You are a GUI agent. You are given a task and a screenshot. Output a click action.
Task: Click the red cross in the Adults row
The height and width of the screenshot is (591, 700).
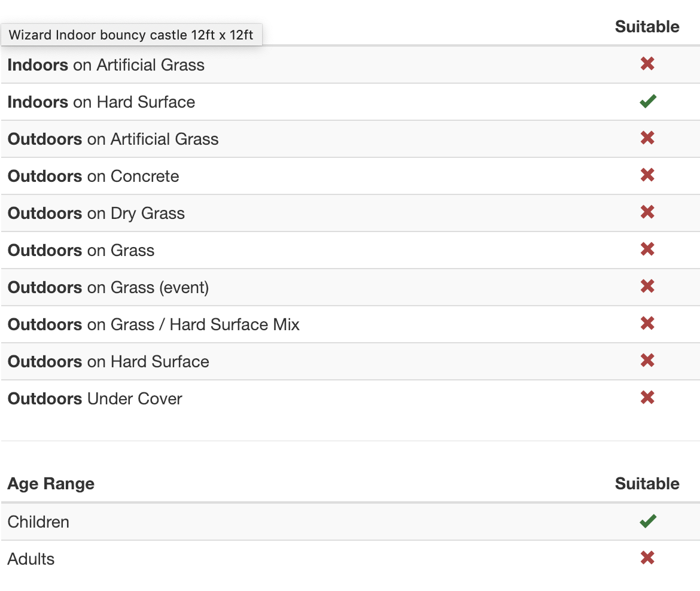point(647,558)
